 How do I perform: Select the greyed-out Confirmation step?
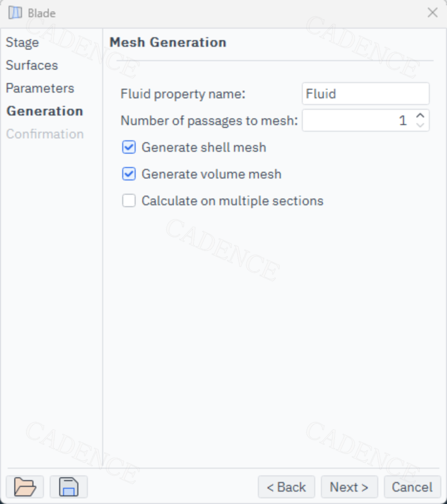[45, 134]
